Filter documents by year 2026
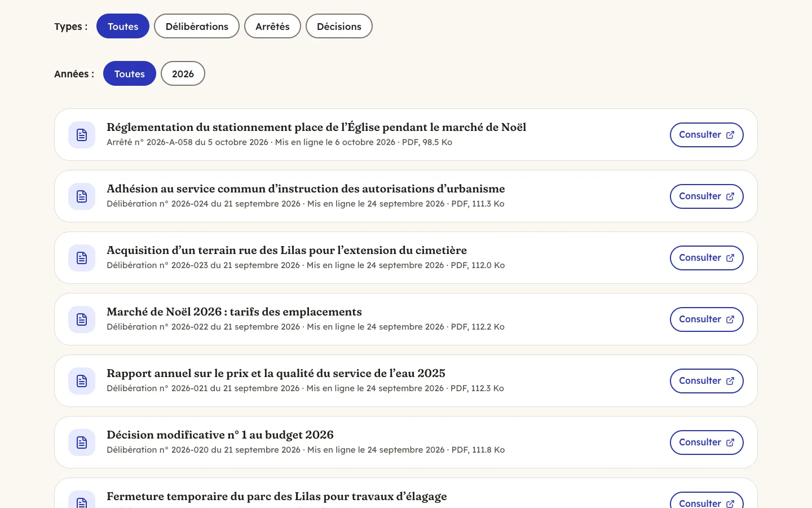The height and width of the screenshot is (508, 812). click(183, 73)
